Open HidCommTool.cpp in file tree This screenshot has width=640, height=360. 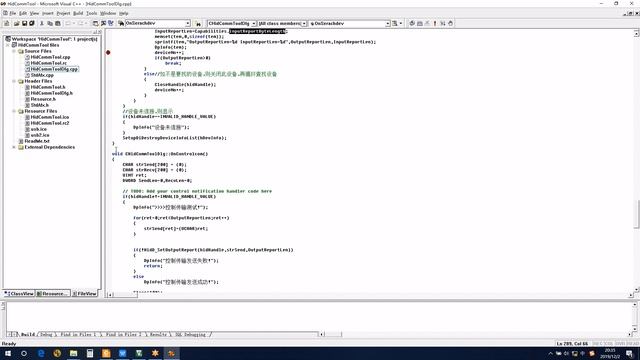[50, 57]
